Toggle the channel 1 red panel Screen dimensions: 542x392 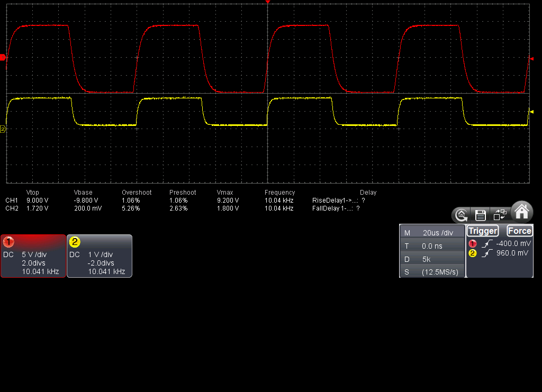pos(33,256)
